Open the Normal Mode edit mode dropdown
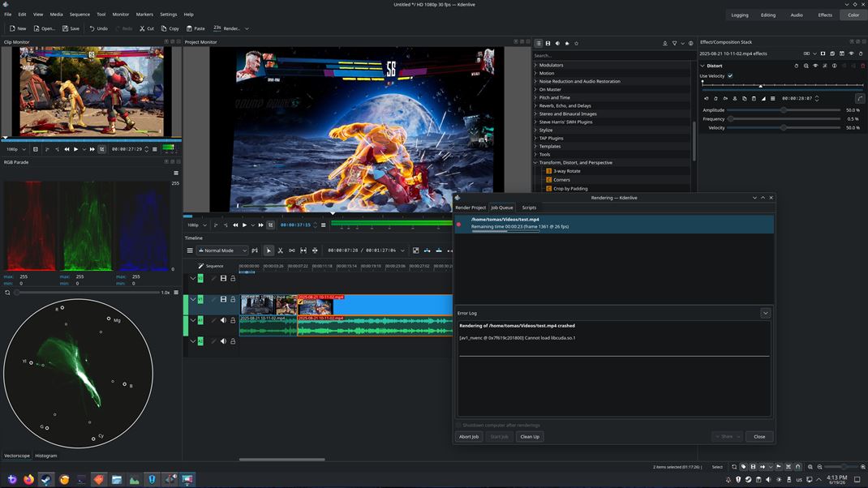 coord(222,250)
